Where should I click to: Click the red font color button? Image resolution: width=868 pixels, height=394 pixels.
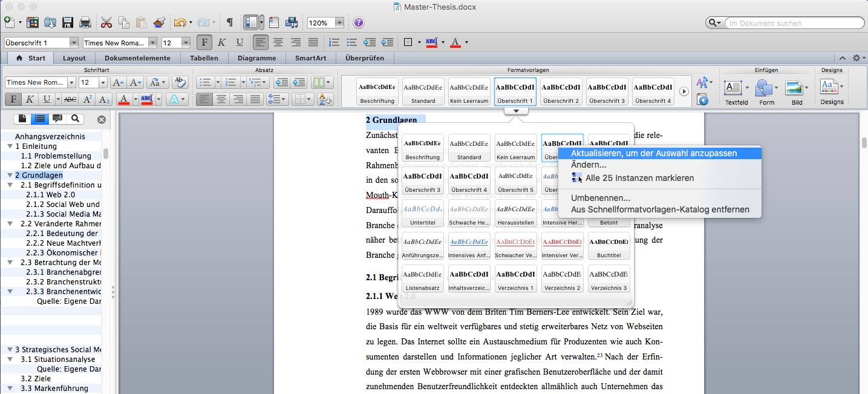tap(123, 99)
